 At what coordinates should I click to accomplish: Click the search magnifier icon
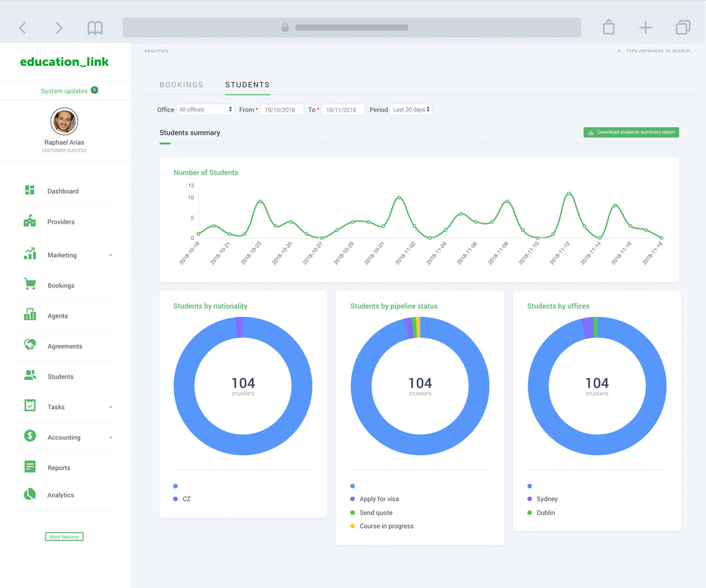point(619,51)
